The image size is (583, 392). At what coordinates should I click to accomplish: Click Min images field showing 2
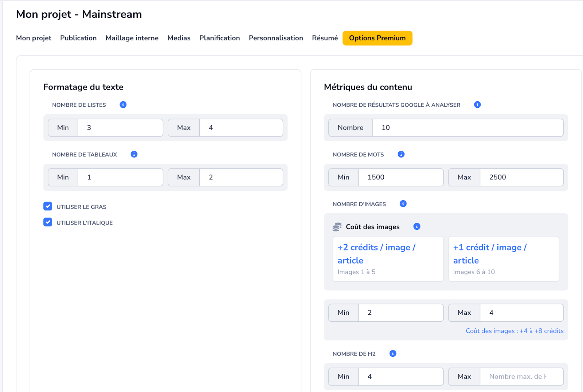pos(401,313)
